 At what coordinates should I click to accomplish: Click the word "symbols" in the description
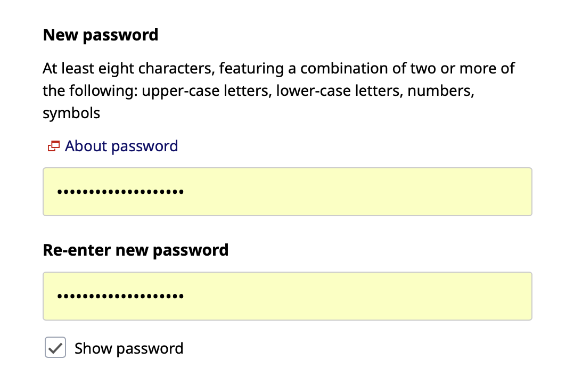tap(71, 113)
